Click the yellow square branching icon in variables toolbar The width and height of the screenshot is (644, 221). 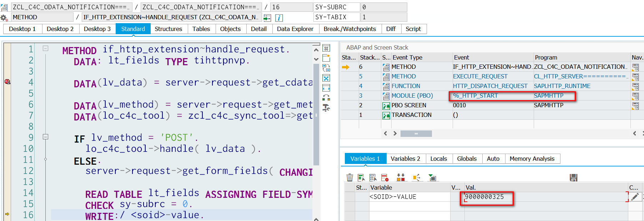(416, 178)
